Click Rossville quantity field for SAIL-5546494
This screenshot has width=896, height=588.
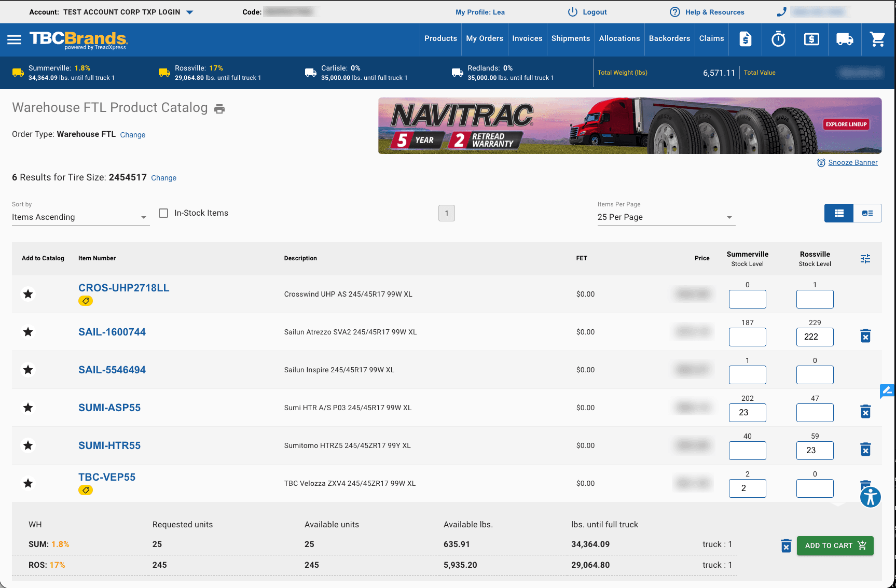815,375
